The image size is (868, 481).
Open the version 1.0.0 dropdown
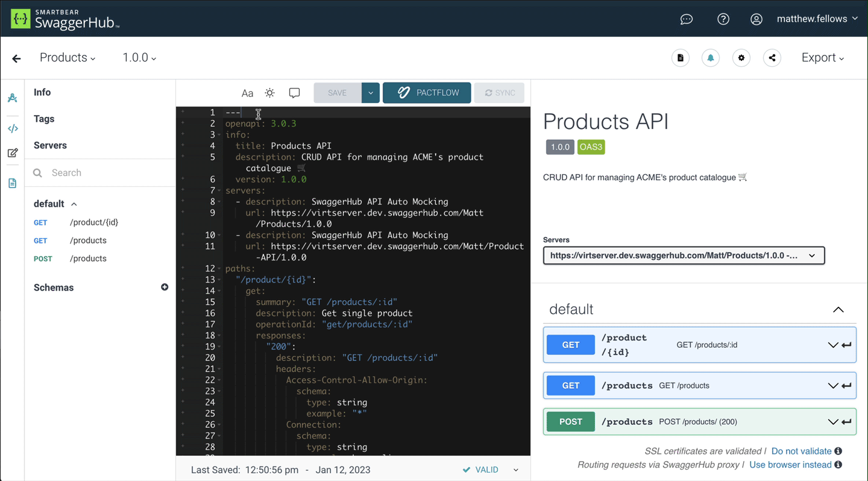139,57
